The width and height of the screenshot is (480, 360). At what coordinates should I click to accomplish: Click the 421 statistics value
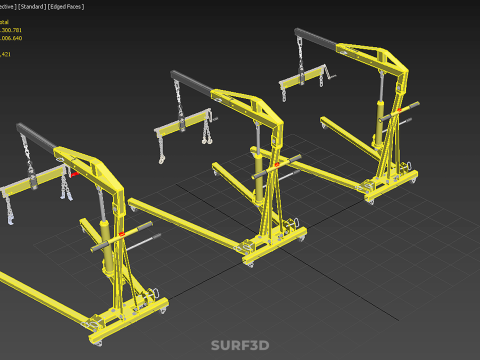coord(5,54)
